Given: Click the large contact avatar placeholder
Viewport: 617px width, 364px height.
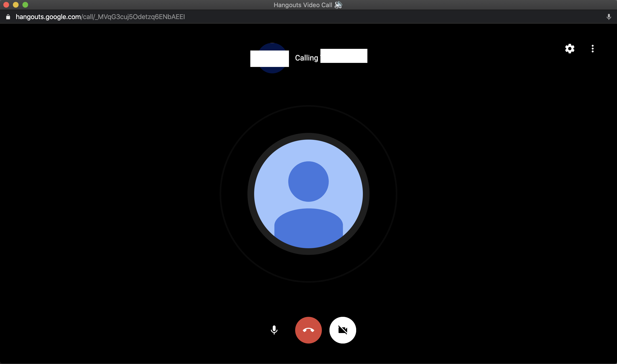Looking at the screenshot, I should (x=308, y=194).
